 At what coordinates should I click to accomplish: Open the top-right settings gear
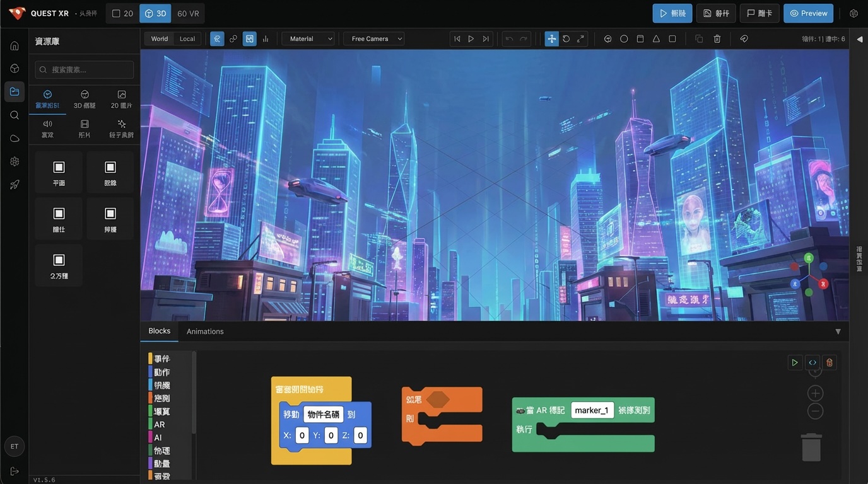click(853, 13)
